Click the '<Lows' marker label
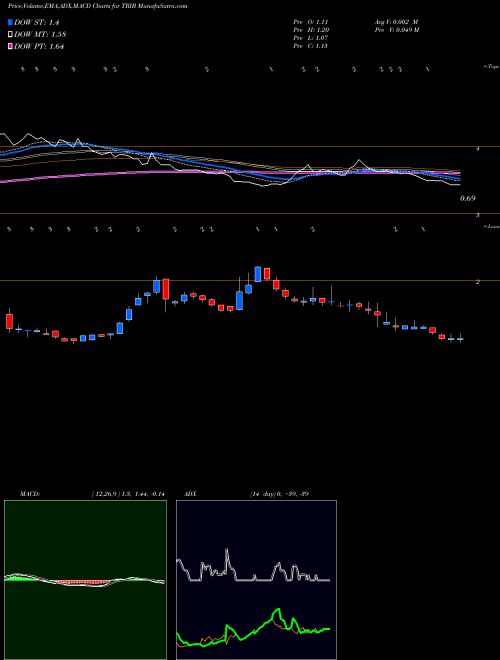The image size is (500, 660). pyautogui.click(x=491, y=226)
